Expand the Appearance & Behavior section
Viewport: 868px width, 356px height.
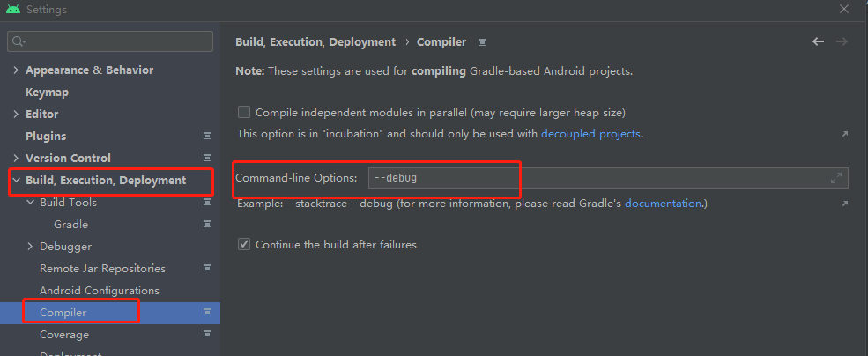16,70
